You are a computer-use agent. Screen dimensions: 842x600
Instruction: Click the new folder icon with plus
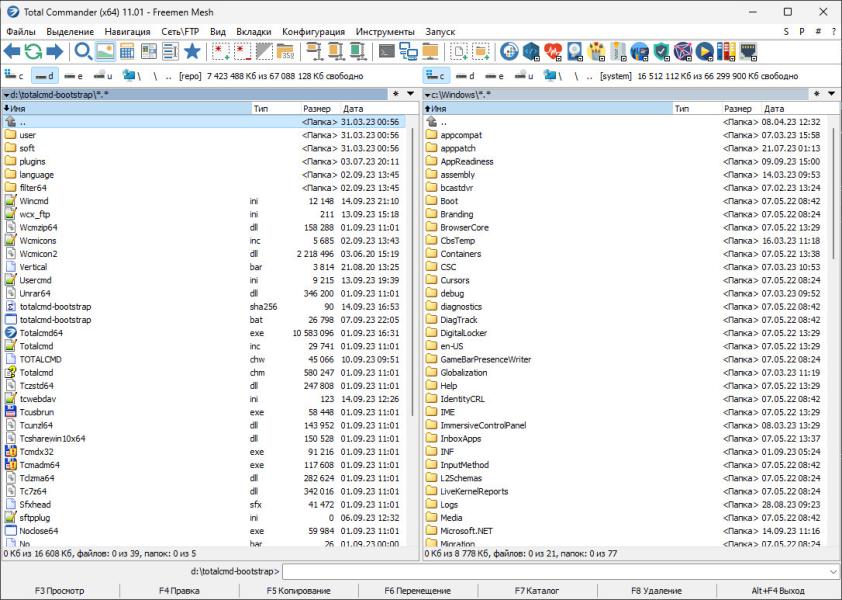tap(481, 52)
